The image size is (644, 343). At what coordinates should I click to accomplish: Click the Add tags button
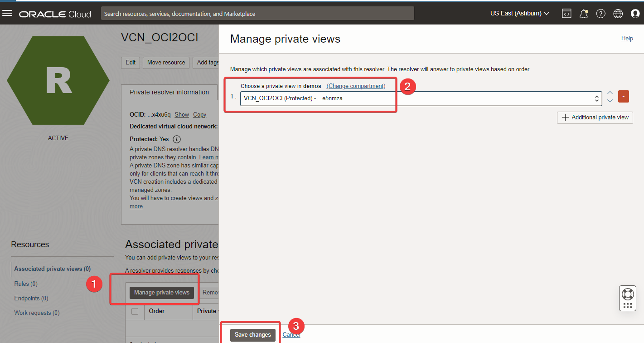point(206,63)
